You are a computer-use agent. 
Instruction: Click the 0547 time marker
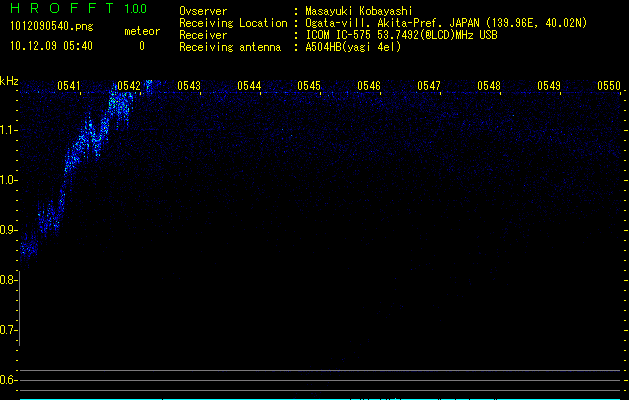point(429,86)
